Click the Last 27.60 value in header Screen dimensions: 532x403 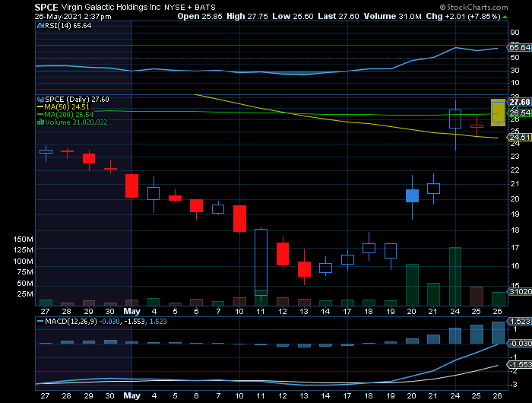click(x=338, y=16)
